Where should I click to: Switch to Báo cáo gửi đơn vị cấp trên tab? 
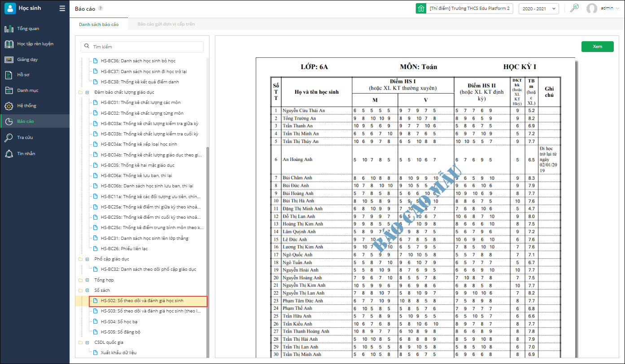click(166, 24)
